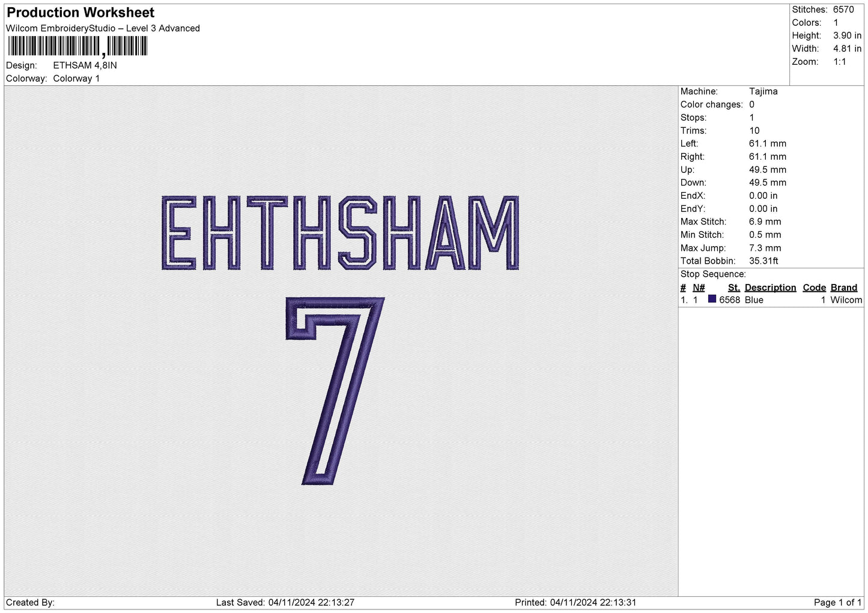The width and height of the screenshot is (868, 613).
Task: Click the EndY value 0.00 in
Action: pyautogui.click(x=763, y=209)
